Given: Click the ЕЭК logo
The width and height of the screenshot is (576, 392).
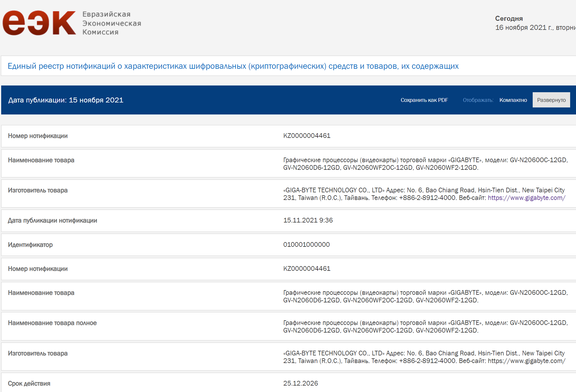Looking at the screenshot, I should coord(39,23).
